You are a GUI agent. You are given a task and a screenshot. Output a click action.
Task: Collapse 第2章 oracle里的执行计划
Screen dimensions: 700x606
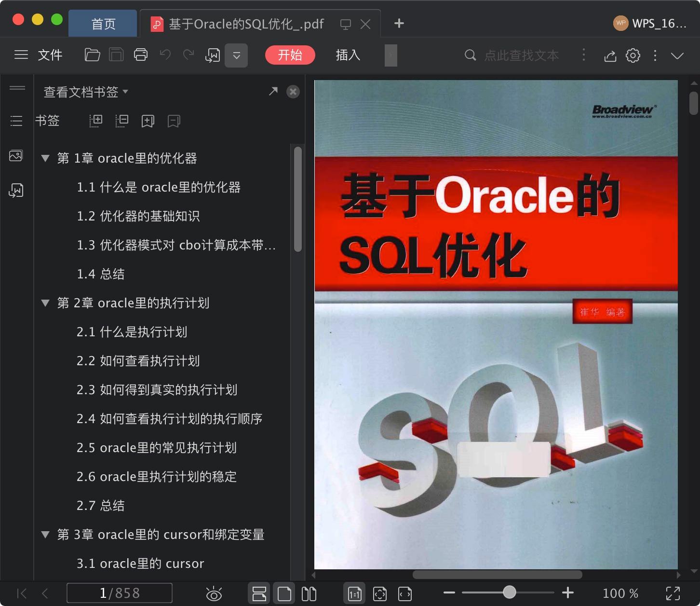coord(45,303)
